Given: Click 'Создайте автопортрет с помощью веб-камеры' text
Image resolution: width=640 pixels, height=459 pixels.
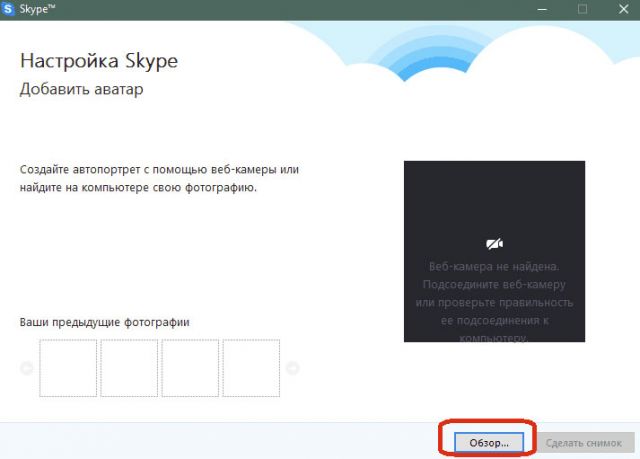Looking at the screenshot, I should (x=148, y=169).
